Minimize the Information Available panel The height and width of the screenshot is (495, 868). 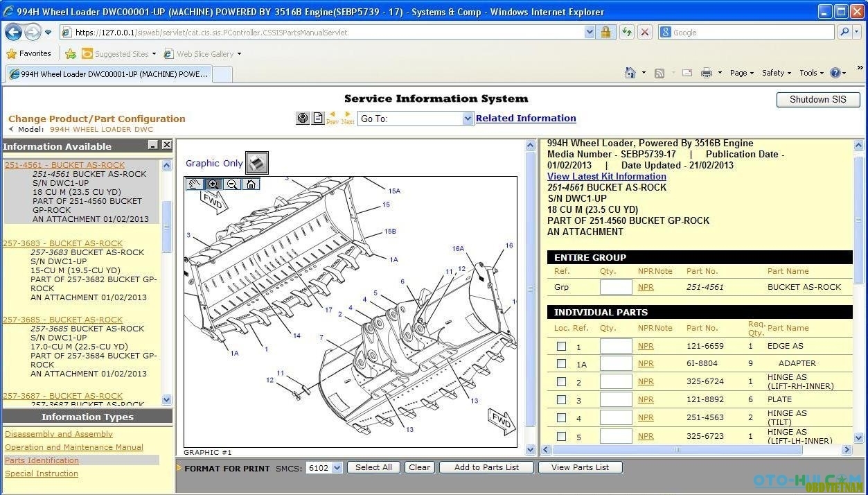[x=153, y=145]
